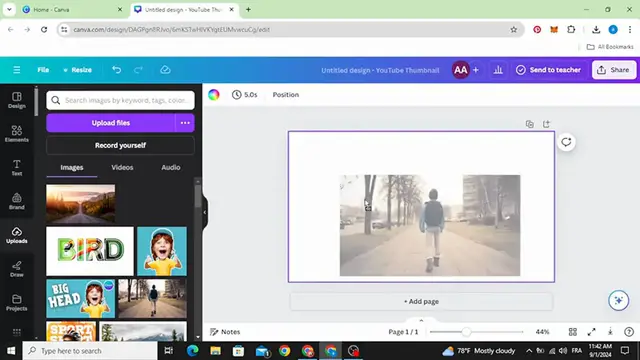Open browser extensions puzzle icon
This screenshot has width=640, height=360.
[571, 29]
